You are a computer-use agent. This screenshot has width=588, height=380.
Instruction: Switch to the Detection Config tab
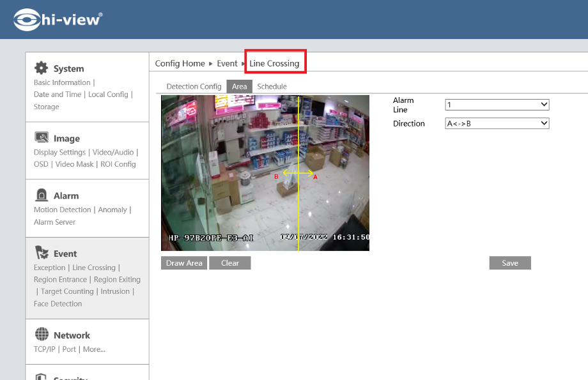(x=194, y=86)
